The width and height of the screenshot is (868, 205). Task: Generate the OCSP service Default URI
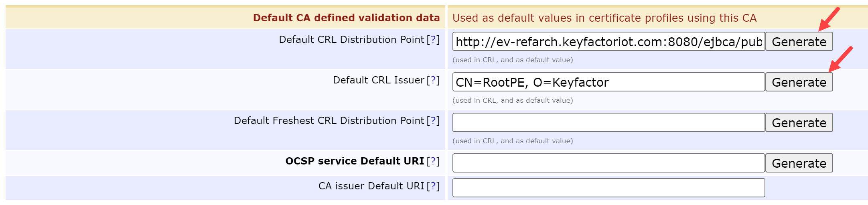[x=799, y=163]
